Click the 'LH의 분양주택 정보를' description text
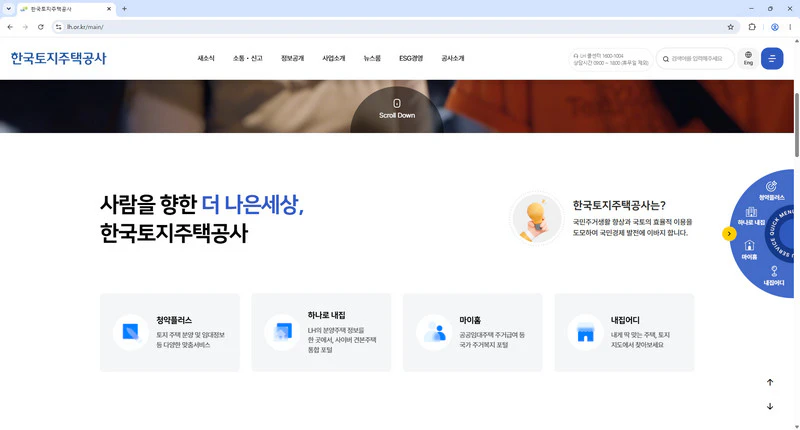The height and width of the screenshot is (430, 800). tap(336, 331)
